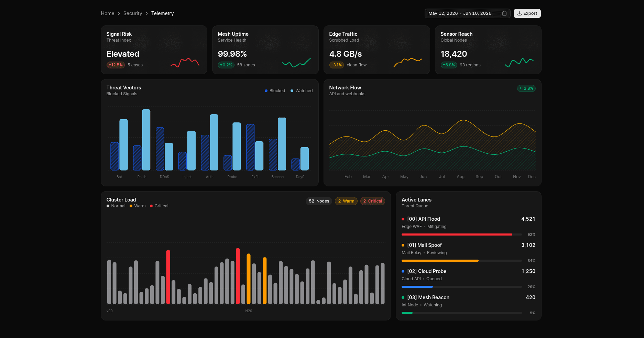Click the DDoS axis label
The image size is (644, 338).
(164, 177)
